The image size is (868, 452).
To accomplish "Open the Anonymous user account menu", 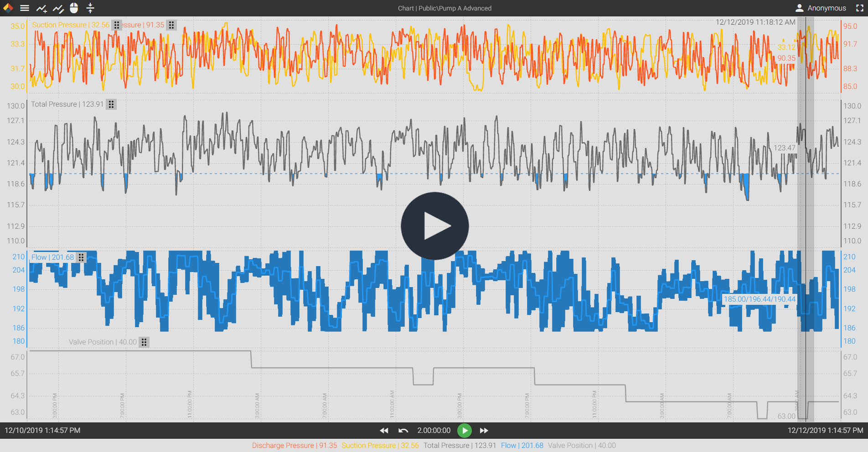I will click(x=821, y=8).
